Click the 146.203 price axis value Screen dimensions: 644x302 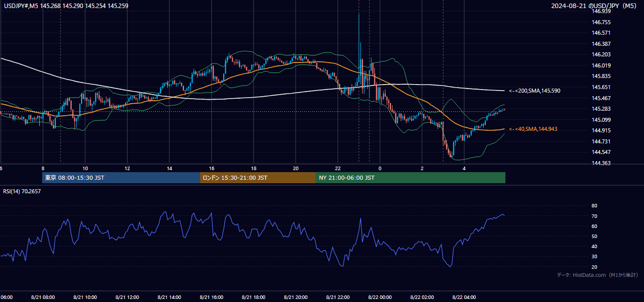point(601,54)
